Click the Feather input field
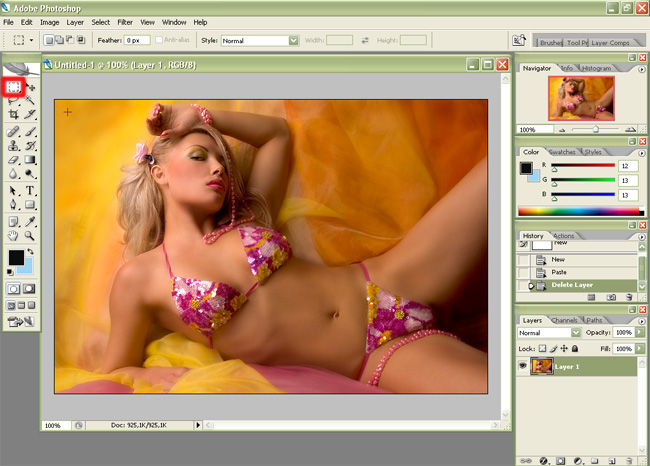 (137, 40)
